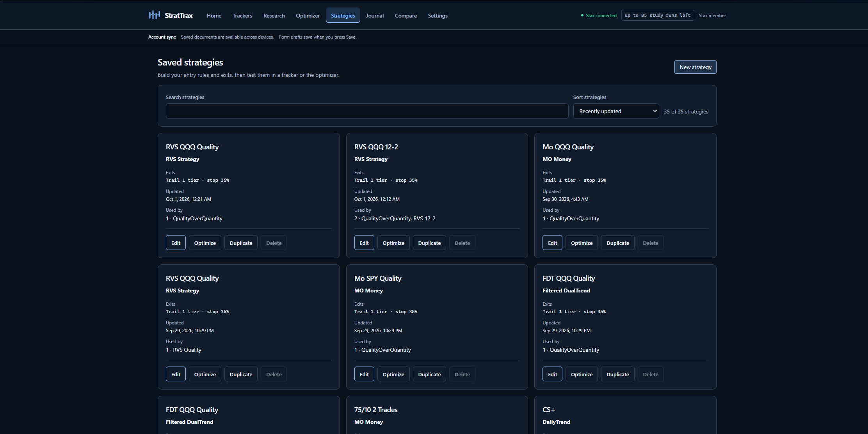Delete RVS QQQ Quality updated Oct 1
Viewport: 868px width, 434px height.
click(274, 243)
